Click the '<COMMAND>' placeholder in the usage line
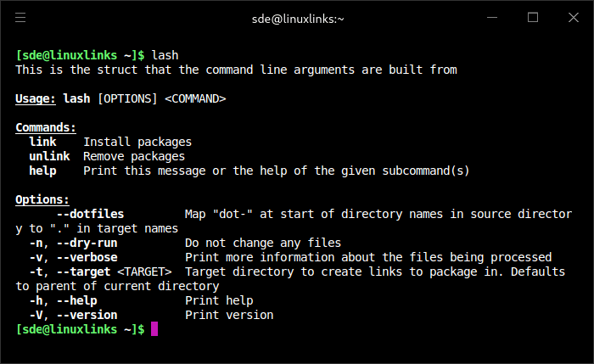 click(x=195, y=98)
